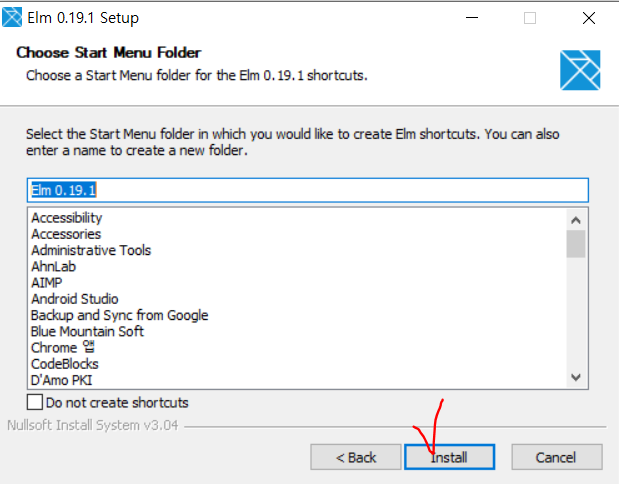Select Android Studio folder

[x=75, y=299]
